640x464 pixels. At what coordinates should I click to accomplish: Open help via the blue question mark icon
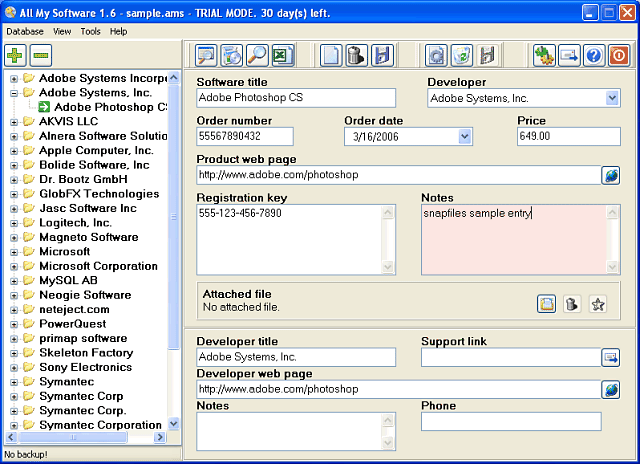click(x=594, y=55)
